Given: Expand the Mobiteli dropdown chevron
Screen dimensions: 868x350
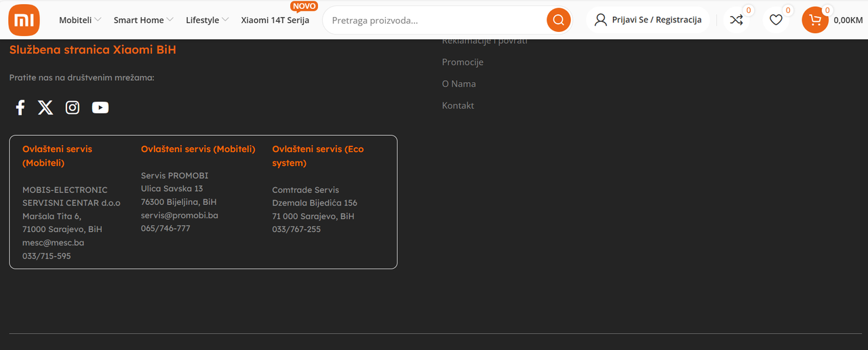Looking at the screenshot, I should [x=98, y=20].
